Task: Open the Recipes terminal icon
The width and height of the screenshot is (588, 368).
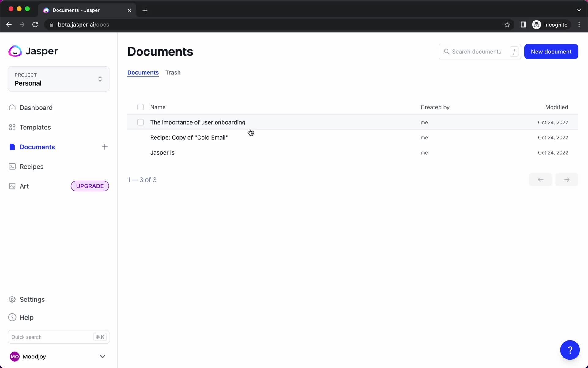Action: coord(12,167)
